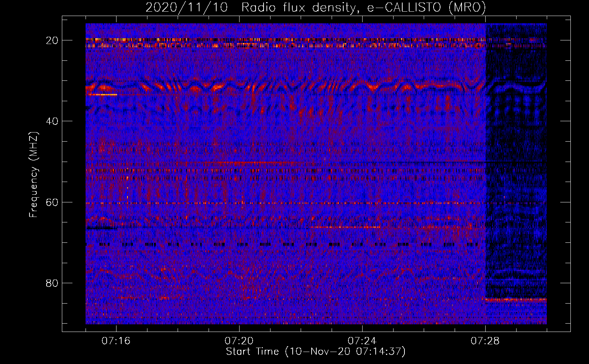Click the "Start Time (10-Nov-20 07:14:37)" label
Viewport: 589px width, 364px height.
[x=316, y=352]
